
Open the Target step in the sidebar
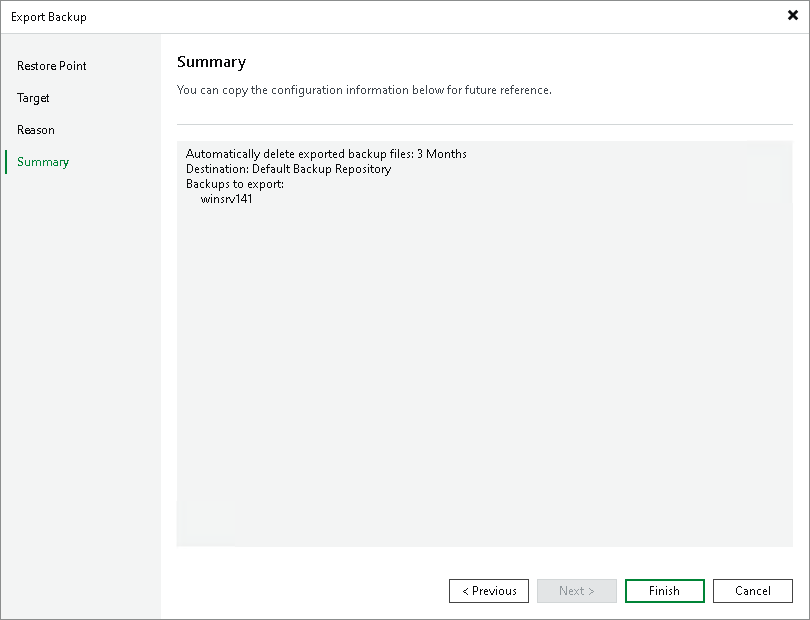pos(33,98)
